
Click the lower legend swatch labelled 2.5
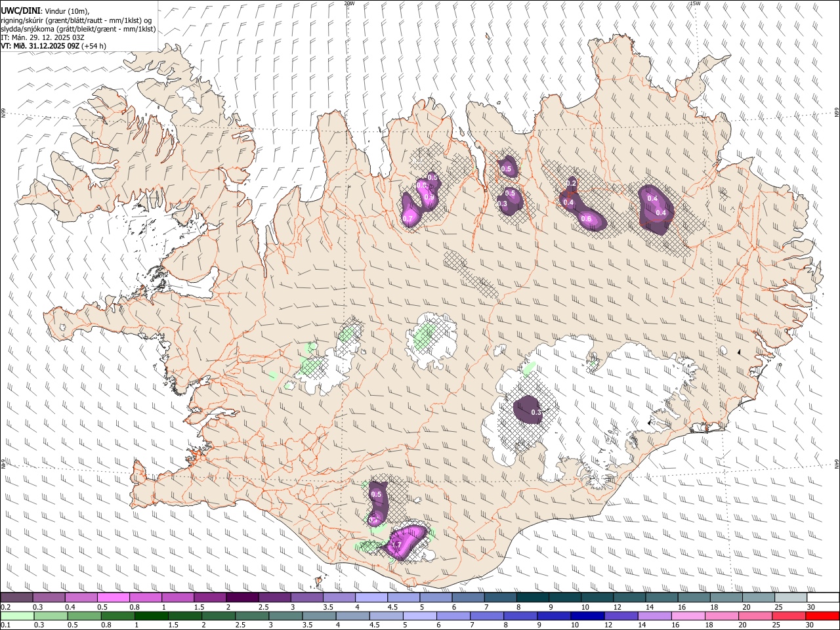click(251, 616)
